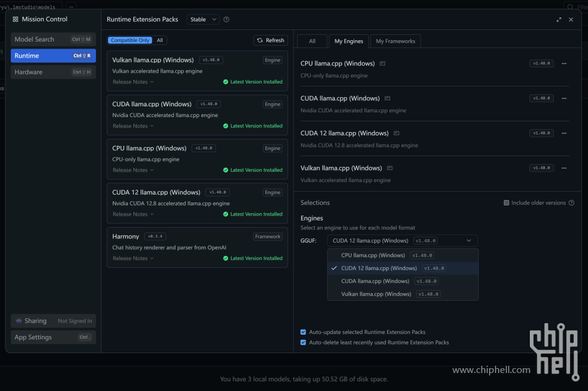This screenshot has height=391, width=588.
Task: Expand the dialog with the expand arrows icon
Action: click(x=559, y=19)
